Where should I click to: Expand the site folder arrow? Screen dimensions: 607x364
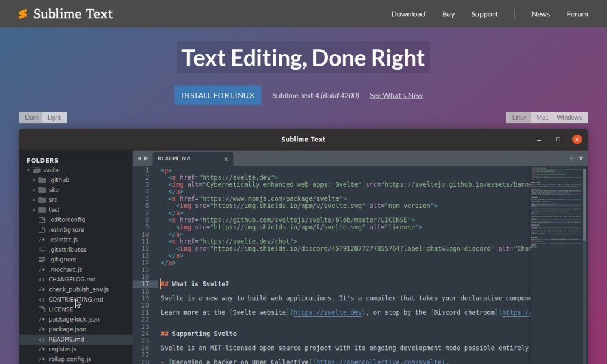pyautogui.click(x=34, y=190)
